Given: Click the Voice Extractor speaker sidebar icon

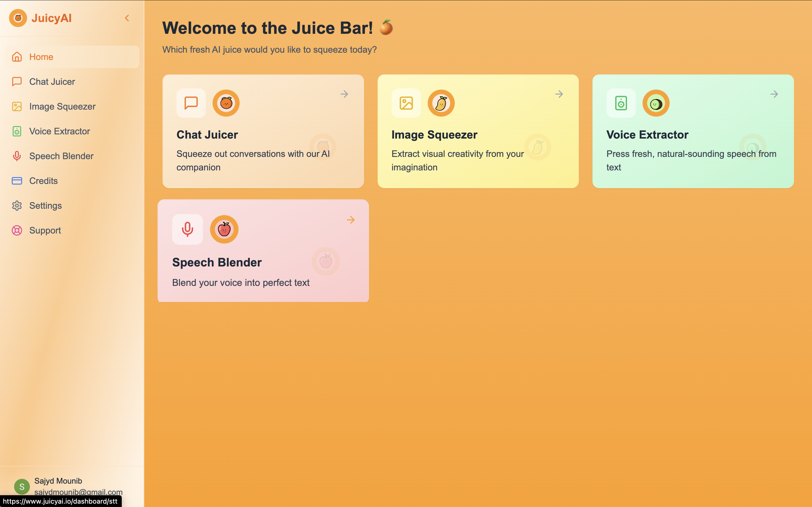Looking at the screenshot, I should click(17, 131).
